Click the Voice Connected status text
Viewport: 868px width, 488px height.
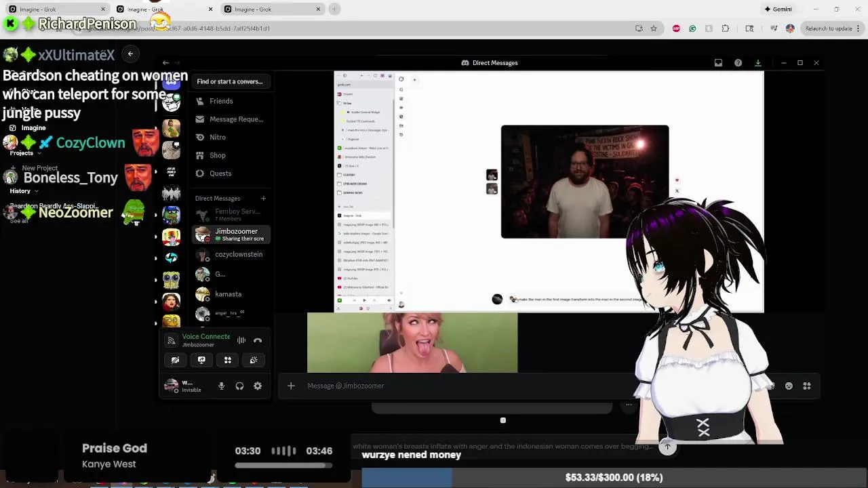coord(206,337)
